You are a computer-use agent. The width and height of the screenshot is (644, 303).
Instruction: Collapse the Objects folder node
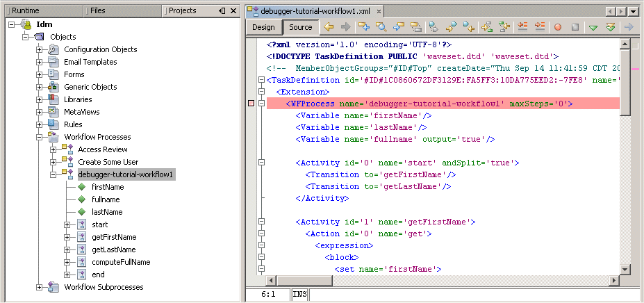tap(26, 37)
